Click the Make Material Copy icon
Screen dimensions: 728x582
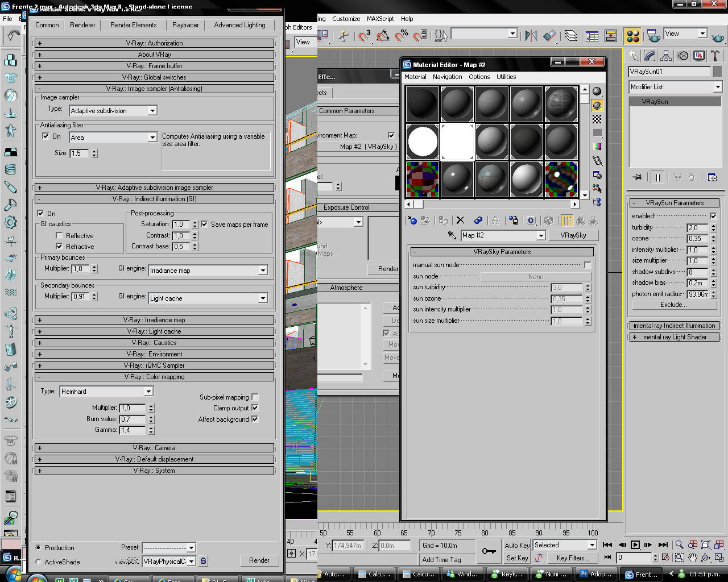[x=478, y=221]
